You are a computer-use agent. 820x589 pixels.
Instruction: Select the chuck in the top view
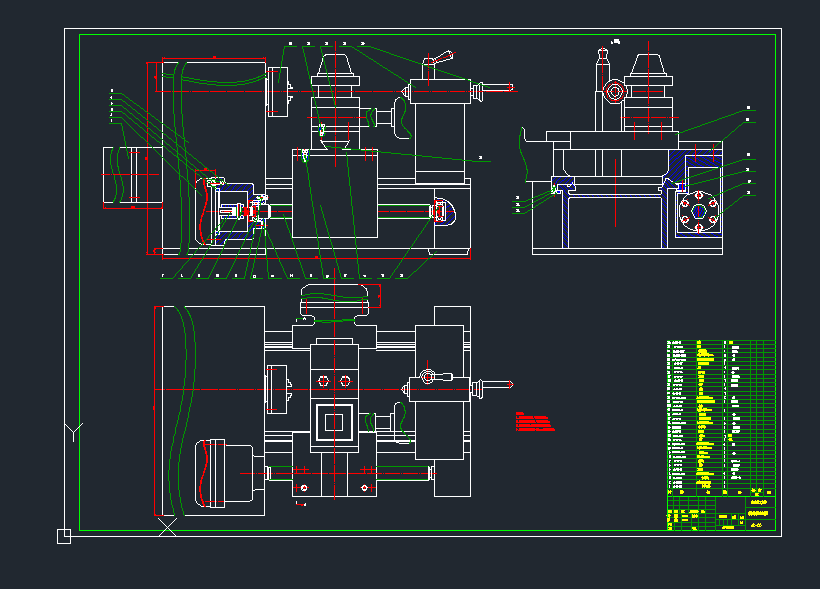pyautogui.click(x=278, y=389)
